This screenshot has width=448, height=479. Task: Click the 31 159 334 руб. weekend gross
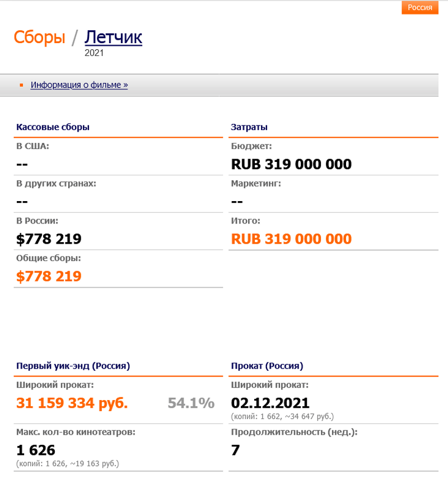(x=72, y=403)
